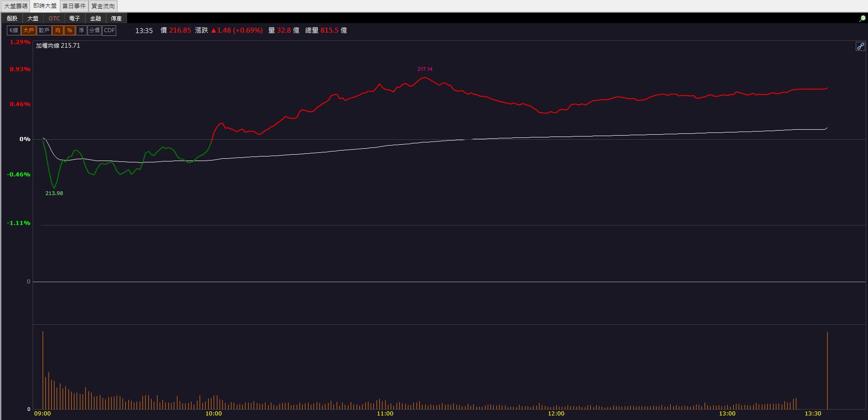The image size is (868, 420).
Task: Choose the 金融 sector sub-tab
Action: coord(96,19)
